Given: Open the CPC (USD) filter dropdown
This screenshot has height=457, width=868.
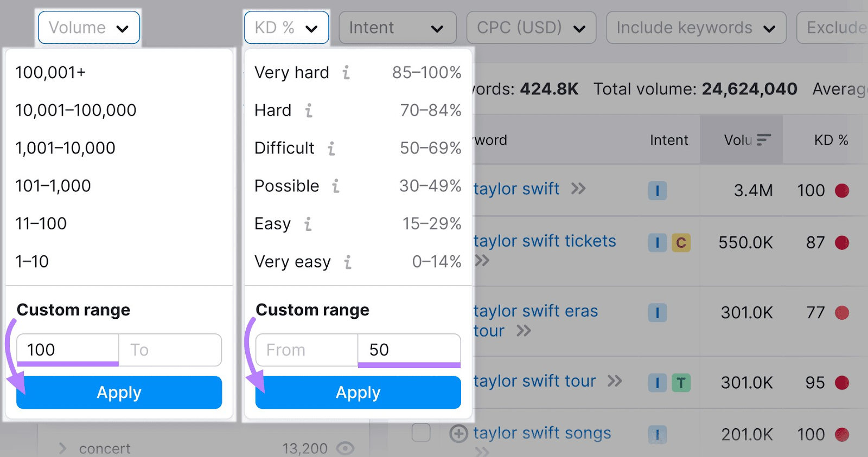Looking at the screenshot, I should point(531,27).
